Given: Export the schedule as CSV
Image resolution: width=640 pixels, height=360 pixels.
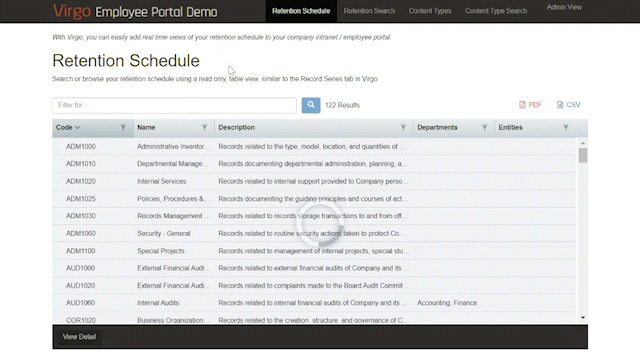Looking at the screenshot, I should [x=569, y=105].
